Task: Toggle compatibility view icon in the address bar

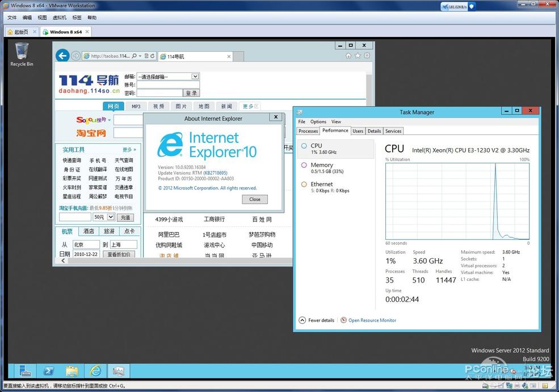Action: 146,56
